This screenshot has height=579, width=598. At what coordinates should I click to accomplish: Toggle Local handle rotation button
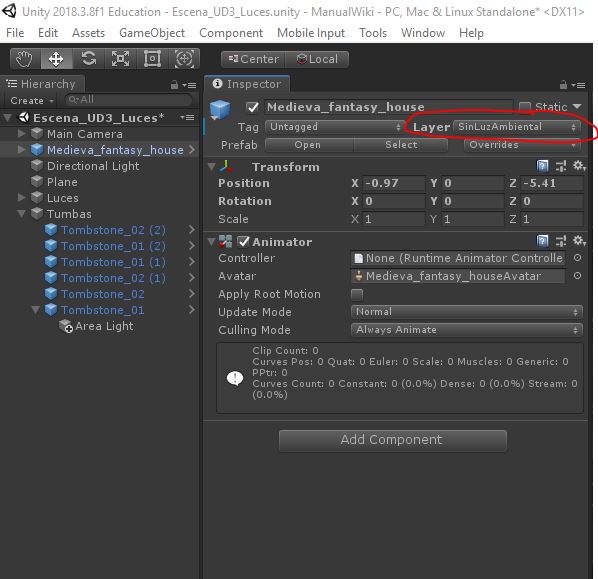[317, 59]
